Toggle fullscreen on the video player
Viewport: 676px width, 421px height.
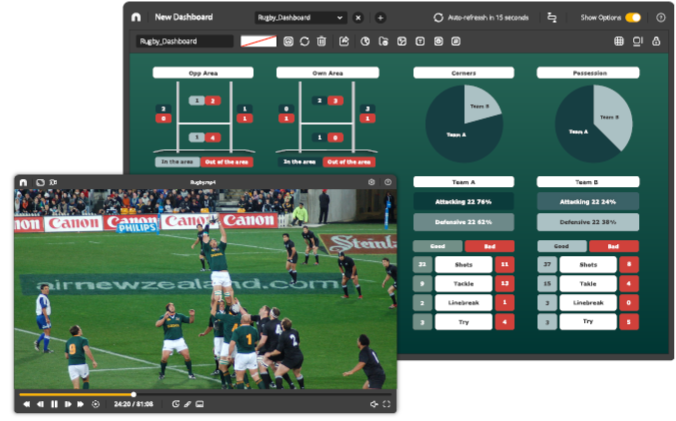coord(387,404)
